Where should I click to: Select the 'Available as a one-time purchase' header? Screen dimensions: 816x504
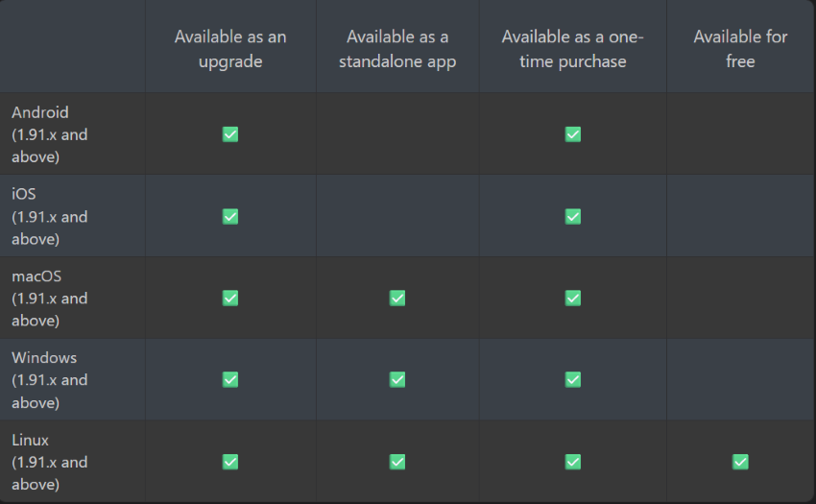pos(572,49)
